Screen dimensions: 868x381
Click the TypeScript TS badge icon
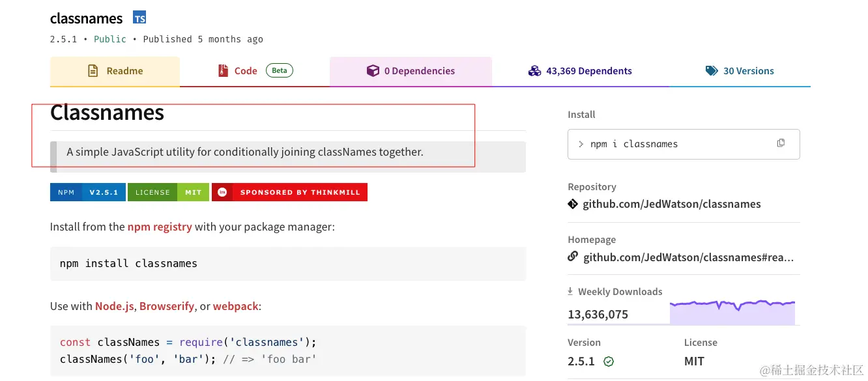coord(139,18)
